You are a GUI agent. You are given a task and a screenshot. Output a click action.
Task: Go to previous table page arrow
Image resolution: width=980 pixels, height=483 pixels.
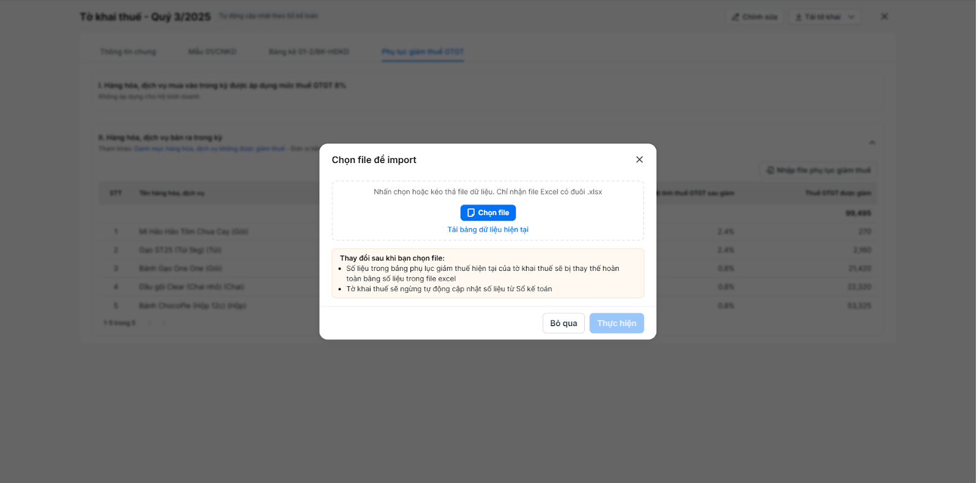[149, 323]
